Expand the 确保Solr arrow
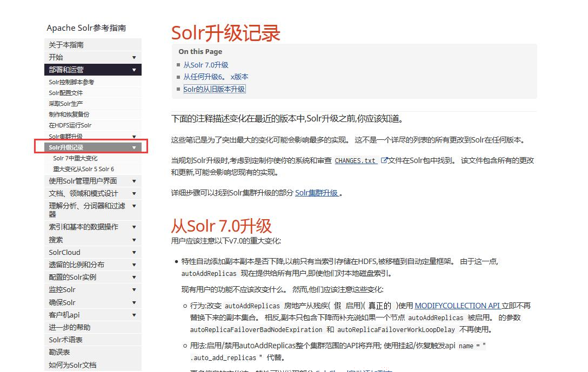588x372 pixels. tap(134, 302)
